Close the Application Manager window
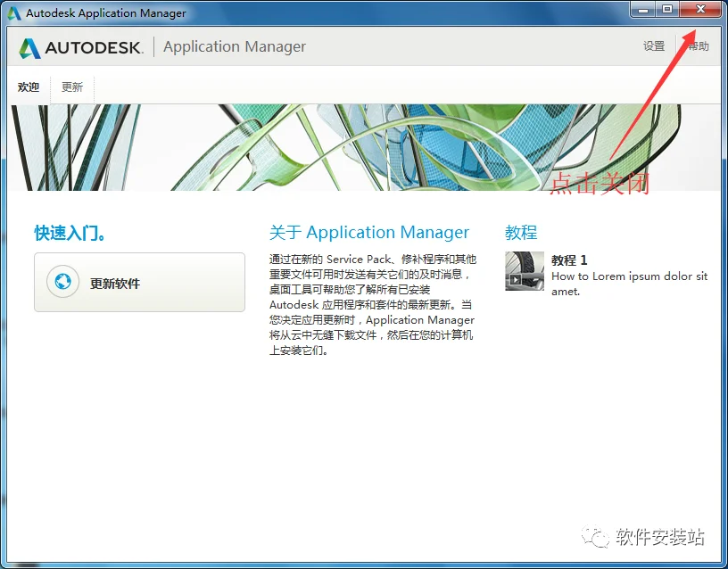Viewport: 728px width, 569px height. pyautogui.click(x=700, y=9)
